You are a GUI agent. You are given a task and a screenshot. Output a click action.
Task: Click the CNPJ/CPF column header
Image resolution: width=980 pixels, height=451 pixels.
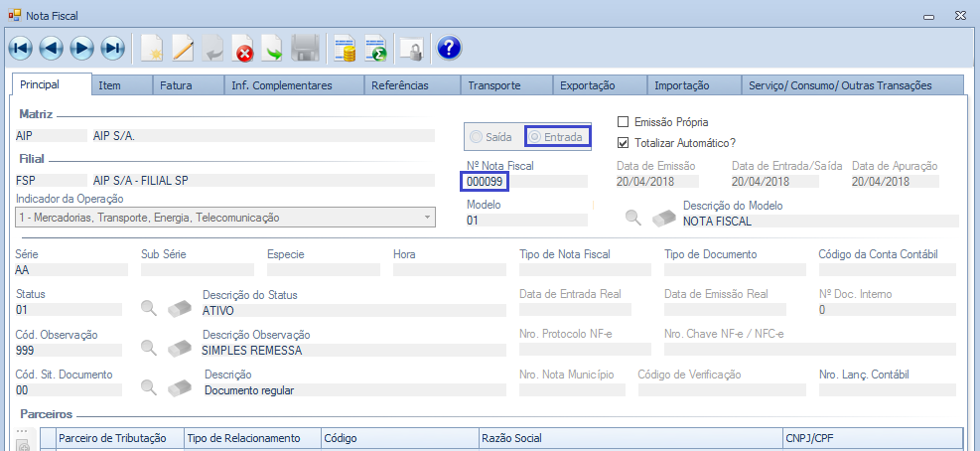click(873, 438)
